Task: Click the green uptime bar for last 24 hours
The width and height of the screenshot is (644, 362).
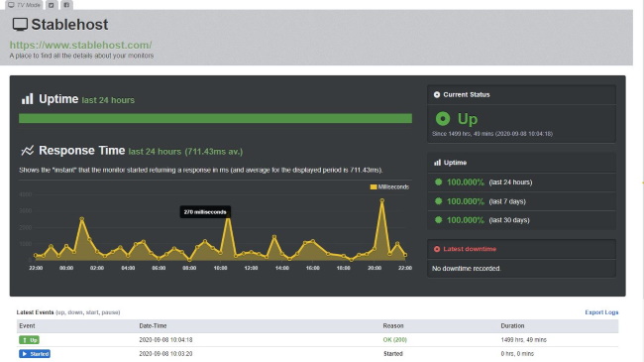Action: coord(215,118)
